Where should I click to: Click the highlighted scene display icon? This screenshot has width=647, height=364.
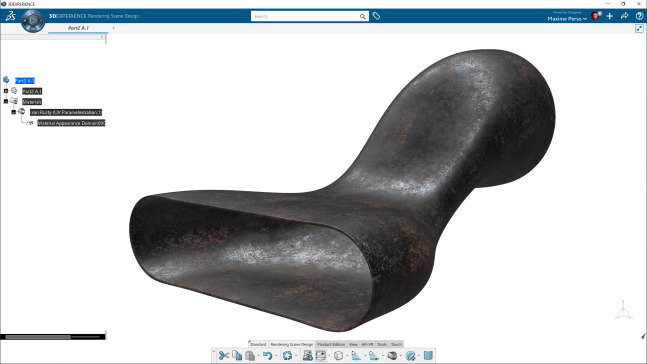[x=321, y=355]
